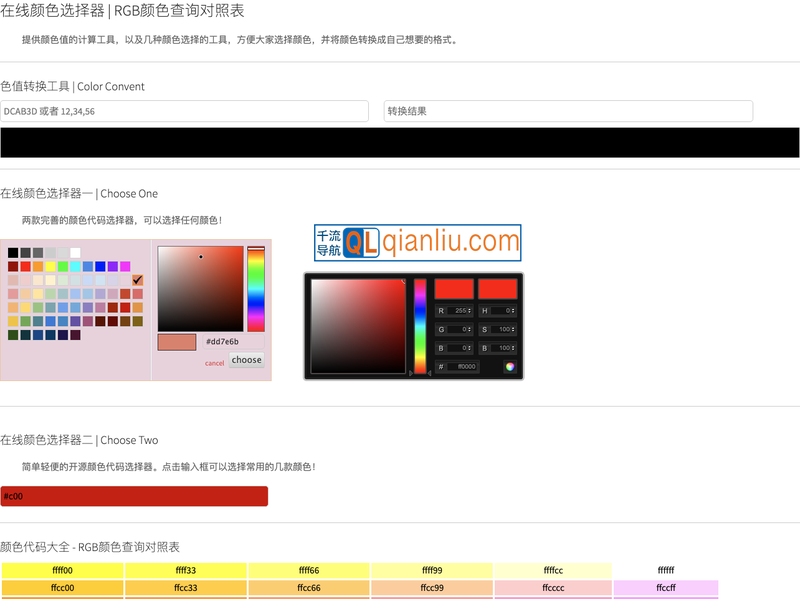Click the #dd7e6b hex code field

(233, 342)
